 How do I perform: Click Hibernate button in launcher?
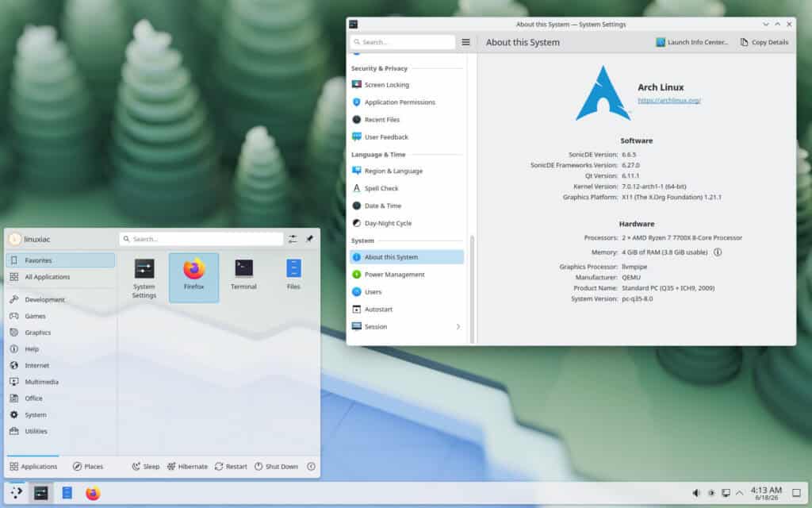pos(187,467)
